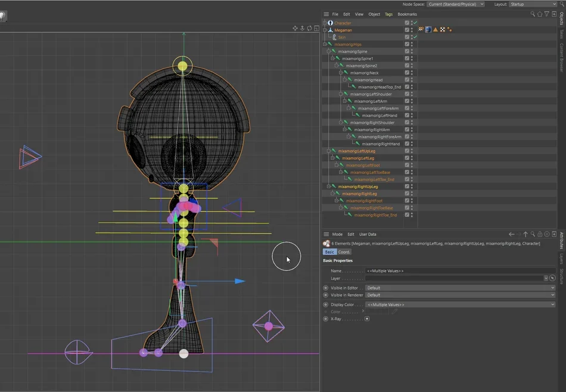Select mixamorig:HeadTop_End in the tree
Image resolution: width=566 pixels, height=392 pixels.
(380, 87)
